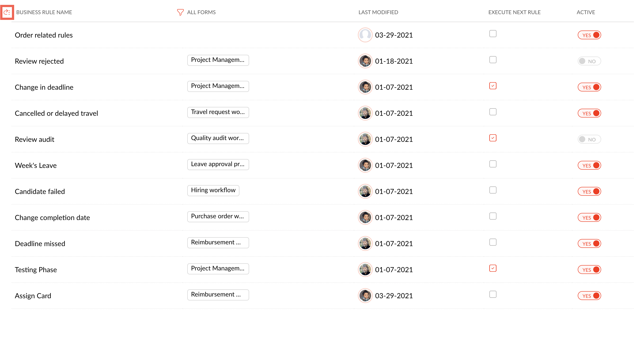Activate the Review rejected rule toggle
This screenshot has height=357, width=644.
(x=589, y=61)
